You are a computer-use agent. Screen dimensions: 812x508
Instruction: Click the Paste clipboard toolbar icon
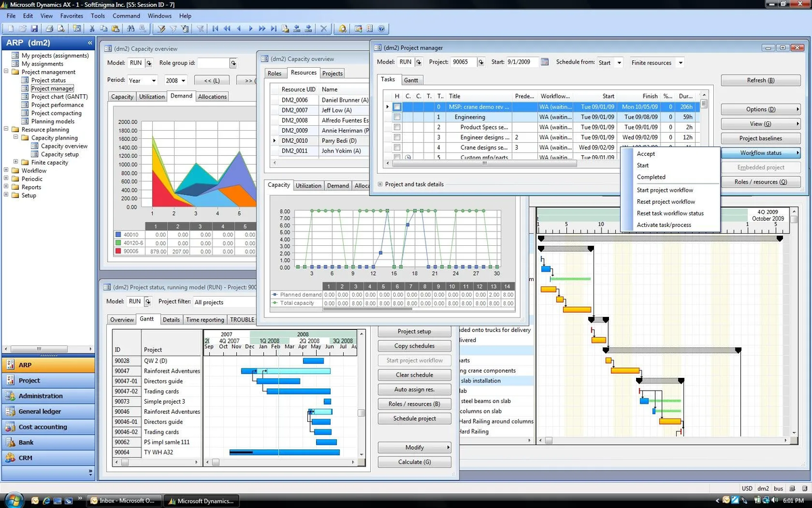click(115, 28)
